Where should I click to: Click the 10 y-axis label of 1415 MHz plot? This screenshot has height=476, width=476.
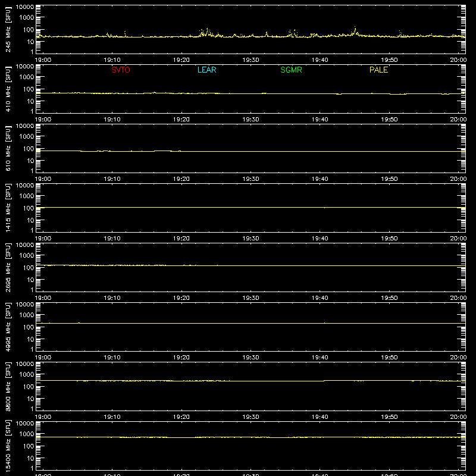(x=30, y=220)
